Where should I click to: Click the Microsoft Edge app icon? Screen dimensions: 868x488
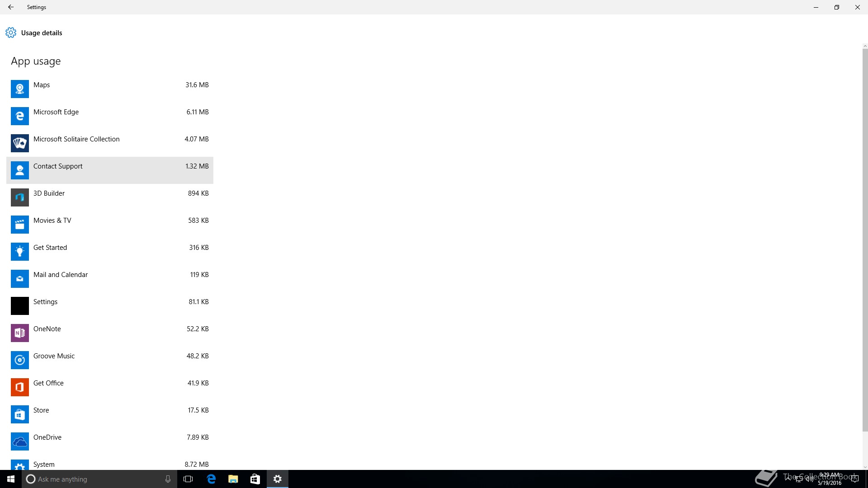(19, 116)
